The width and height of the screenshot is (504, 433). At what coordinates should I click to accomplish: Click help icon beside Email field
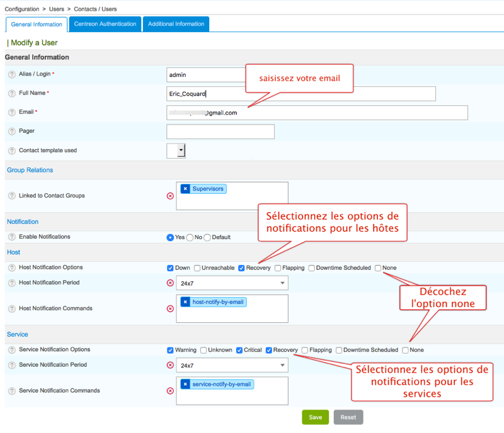pos(12,112)
